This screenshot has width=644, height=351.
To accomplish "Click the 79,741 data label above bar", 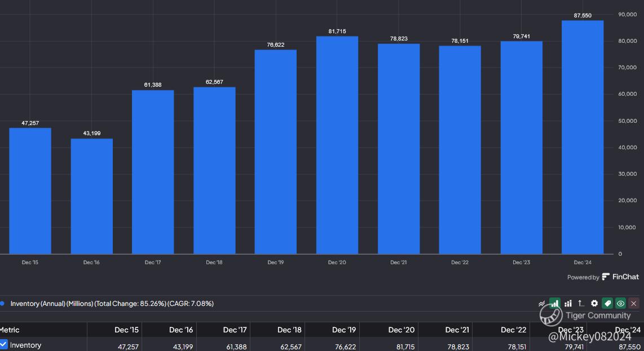I will click(x=522, y=37).
